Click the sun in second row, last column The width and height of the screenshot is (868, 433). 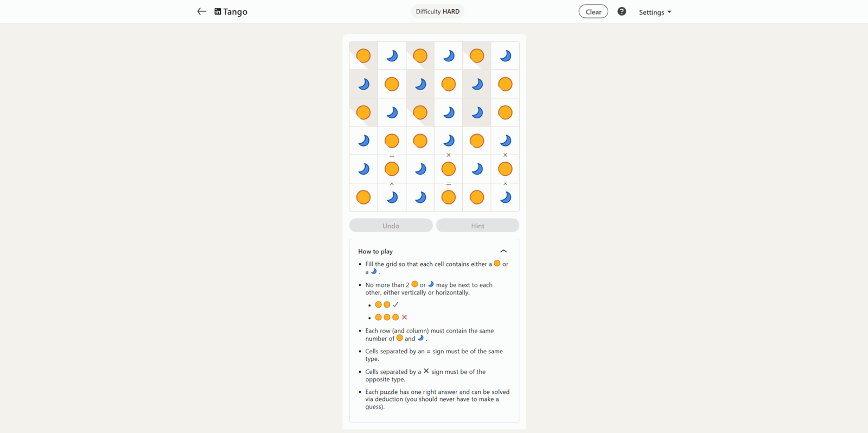(x=505, y=84)
